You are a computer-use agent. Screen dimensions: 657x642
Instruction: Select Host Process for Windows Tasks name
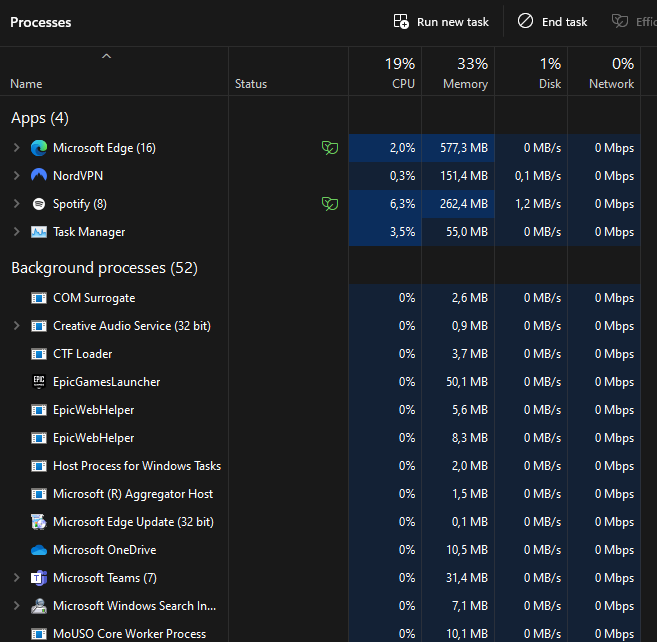coord(137,466)
